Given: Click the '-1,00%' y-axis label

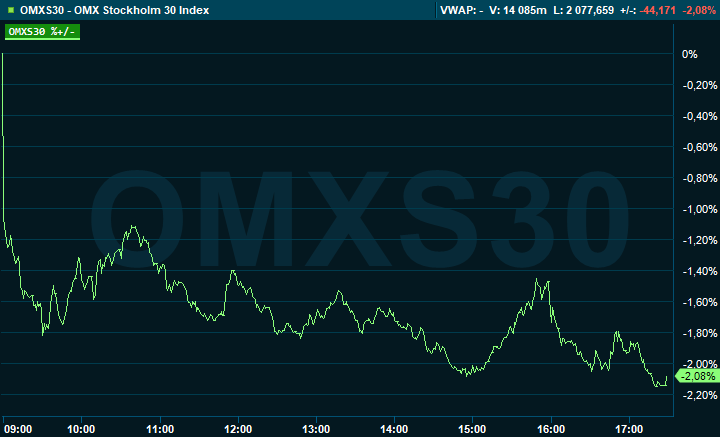Looking at the screenshot, I should point(700,209).
